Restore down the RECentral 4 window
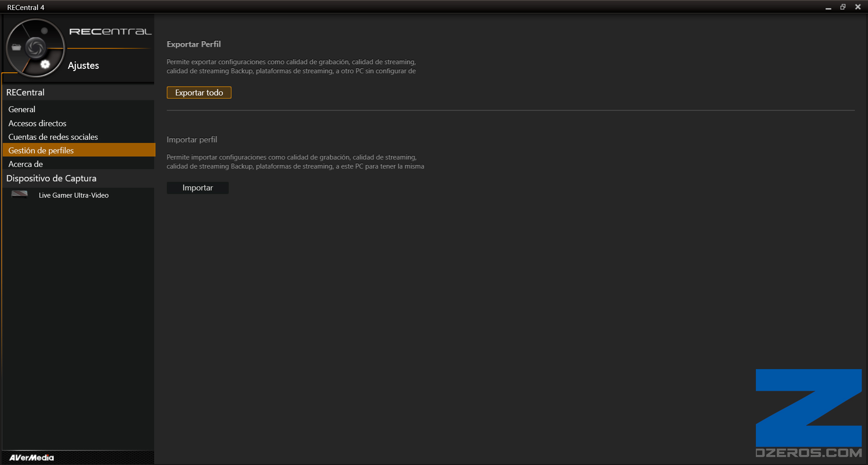Viewport: 868px width, 465px height. click(x=843, y=7)
